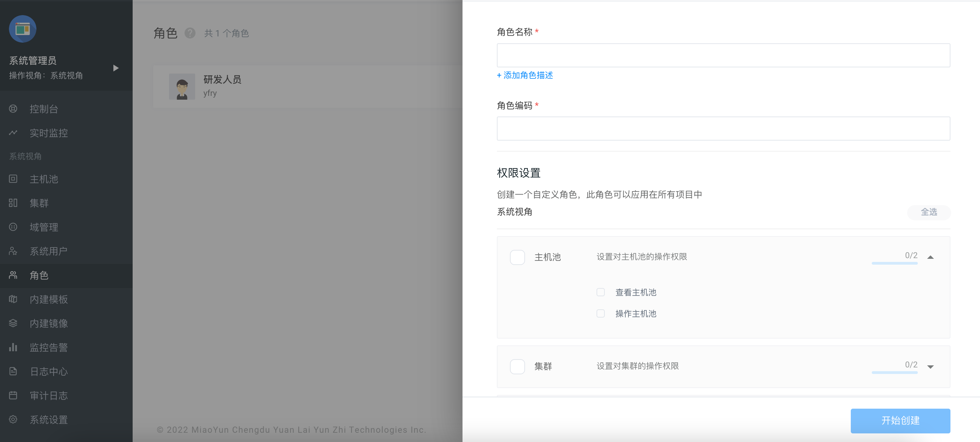
Task: Click the 系统设置 gear icon
Action: click(13, 419)
